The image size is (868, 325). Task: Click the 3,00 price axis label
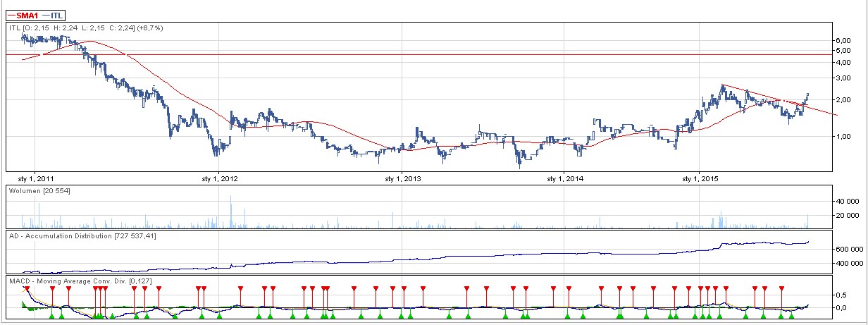coord(842,78)
